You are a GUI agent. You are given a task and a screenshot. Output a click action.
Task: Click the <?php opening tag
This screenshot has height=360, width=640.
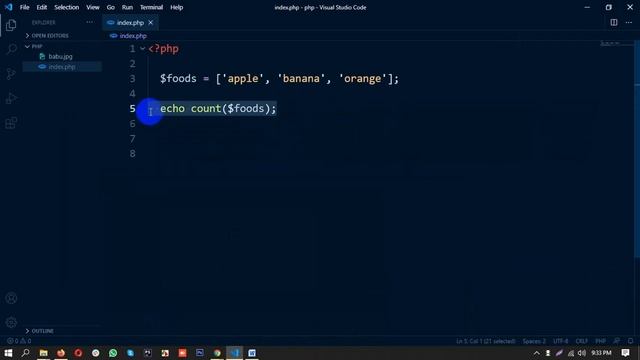tap(164, 49)
